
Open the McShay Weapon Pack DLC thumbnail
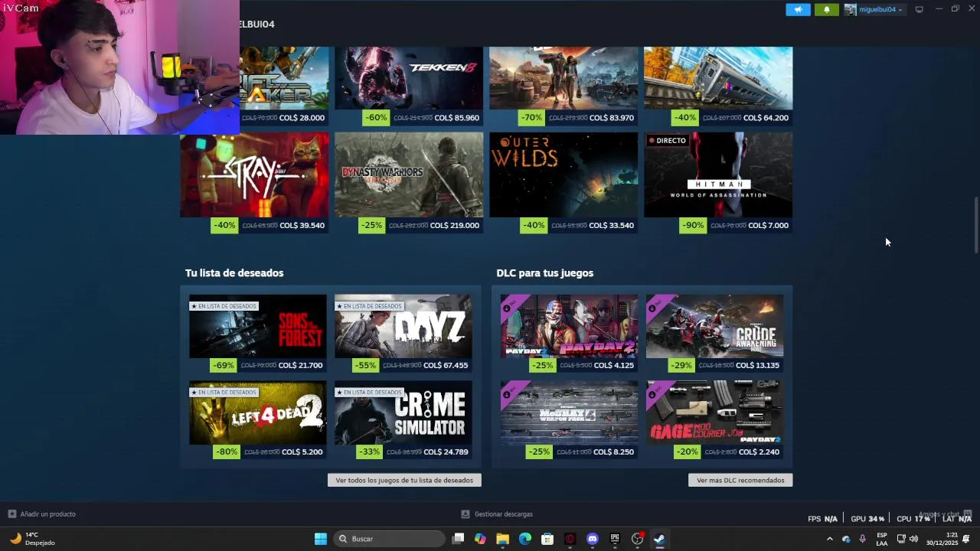point(570,412)
